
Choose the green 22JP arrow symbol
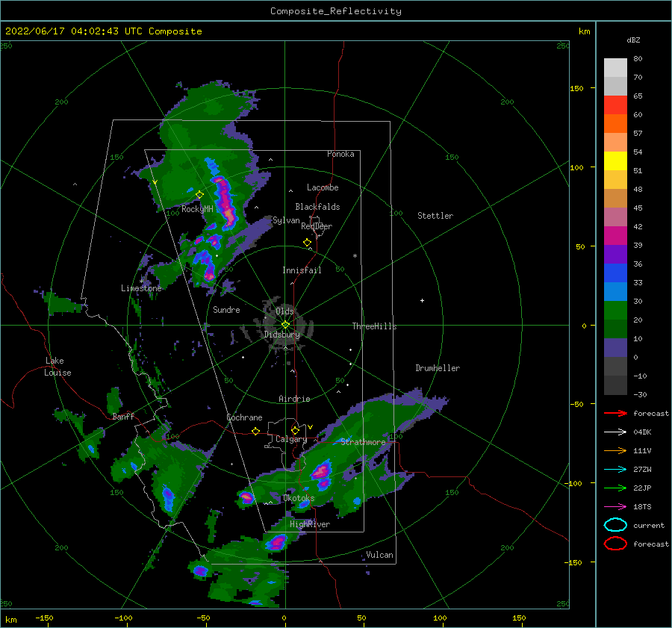tap(615, 488)
